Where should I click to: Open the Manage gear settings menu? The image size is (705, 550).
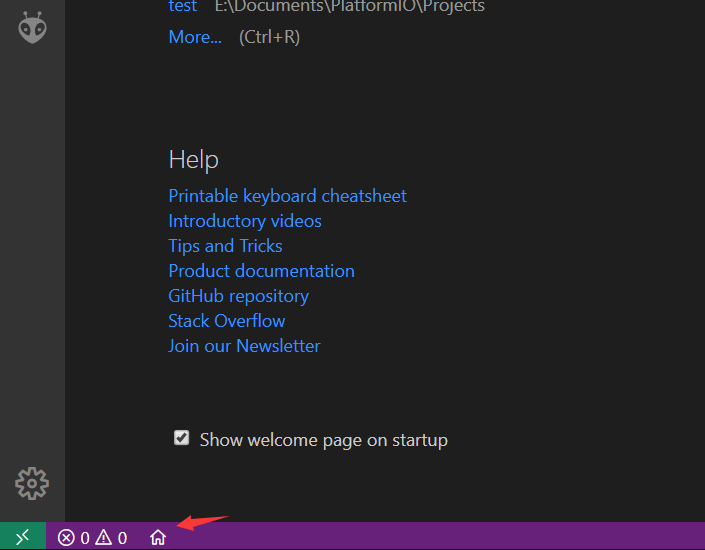point(32,483)
